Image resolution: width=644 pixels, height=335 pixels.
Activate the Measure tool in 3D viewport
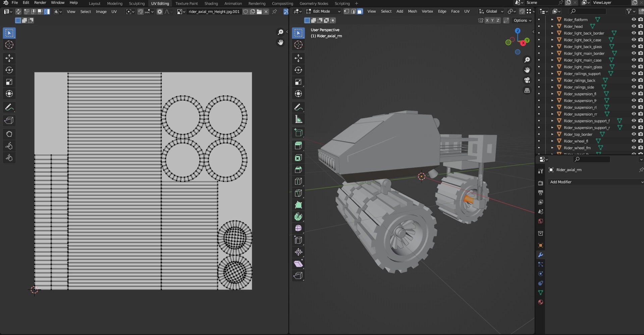tap(298, 119)
